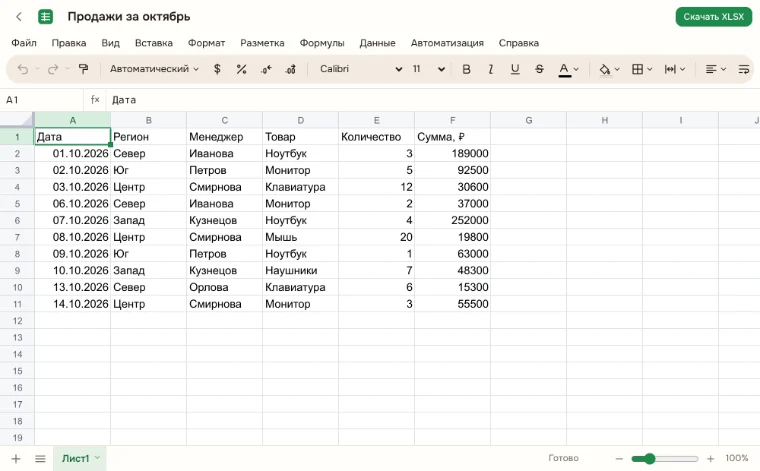Open the Формат menu
The height and width of the screenshot is (471, 760).
pos(206,43)
